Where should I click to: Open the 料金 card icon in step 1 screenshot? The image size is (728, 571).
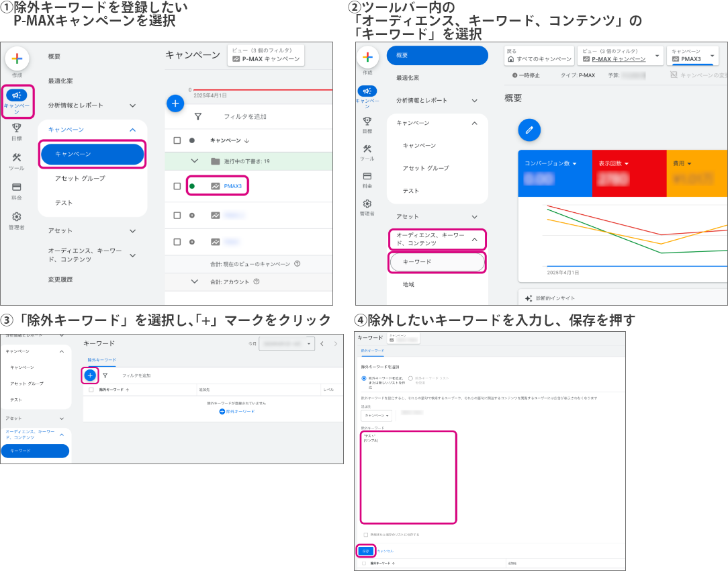pyautogui.click(x=17, y=187)
